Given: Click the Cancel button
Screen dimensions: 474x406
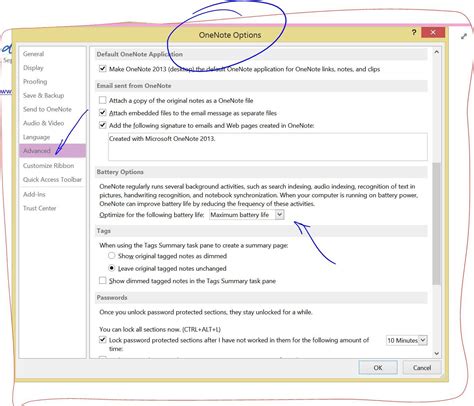Looking at the screenshot, I should tap(422, 368).
